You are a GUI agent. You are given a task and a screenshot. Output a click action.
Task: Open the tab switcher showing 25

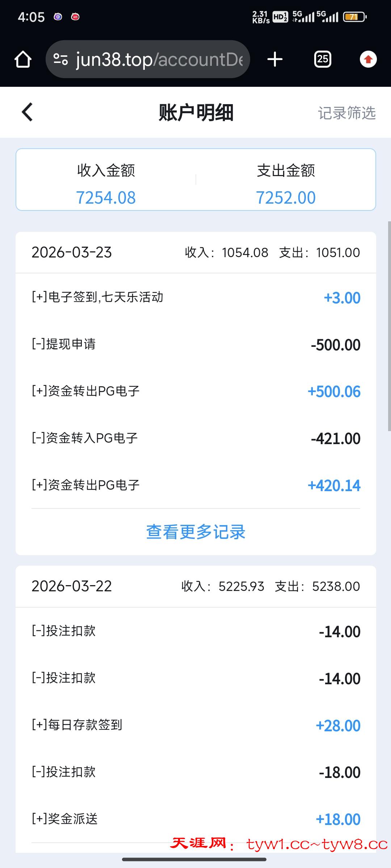point(323,59)
